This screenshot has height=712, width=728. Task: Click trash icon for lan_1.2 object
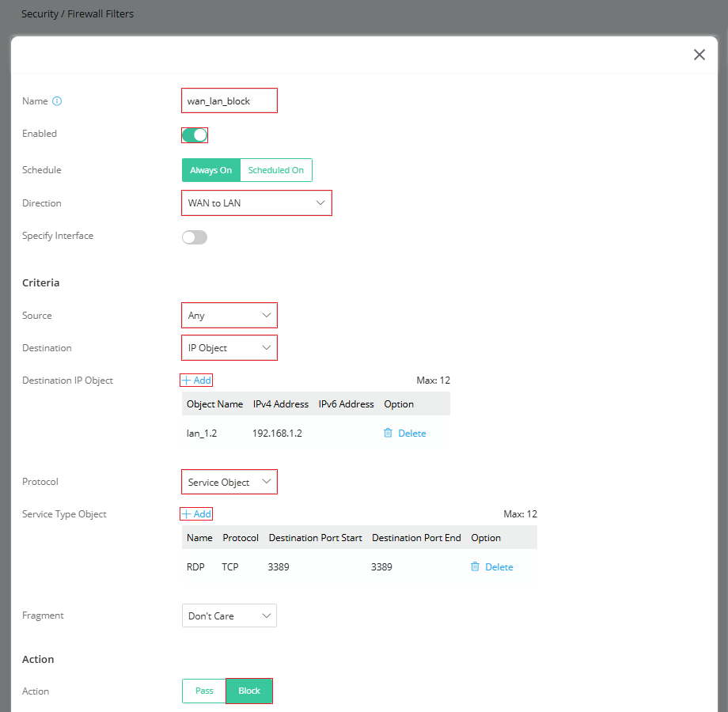tap(388, 433)
